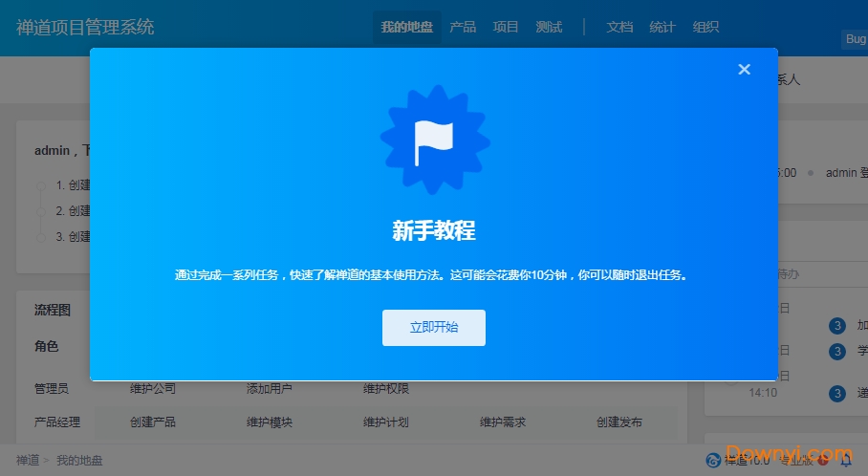Open the 我的地盘 menu tab
This screenshot has height=476, width=868.
pyautogui.click(x=406, y=27)
